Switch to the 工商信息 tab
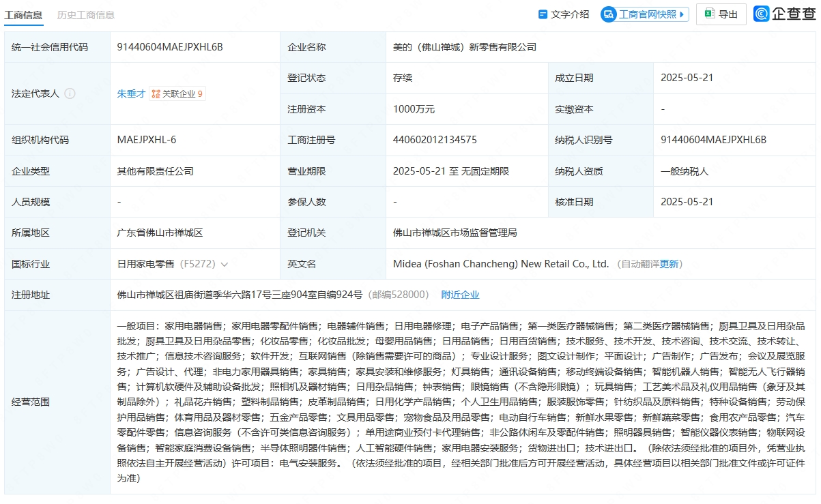The width and height of the screenshot is (821, 504). click(24, 14)
